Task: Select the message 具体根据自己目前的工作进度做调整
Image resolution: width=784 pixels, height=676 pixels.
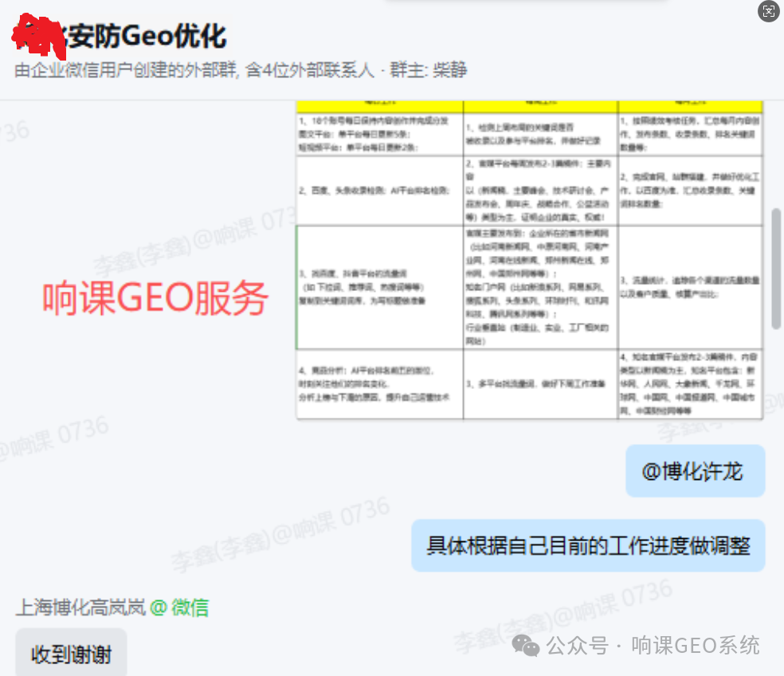Action: pyautogui.click(x=588, y=545)
